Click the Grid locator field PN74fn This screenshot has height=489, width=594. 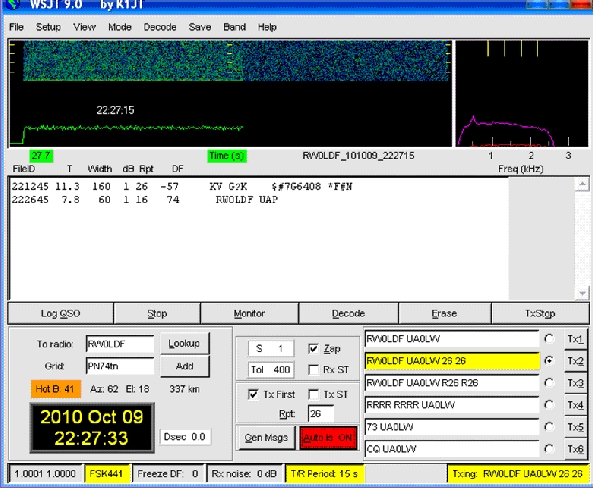click(120, 366)
